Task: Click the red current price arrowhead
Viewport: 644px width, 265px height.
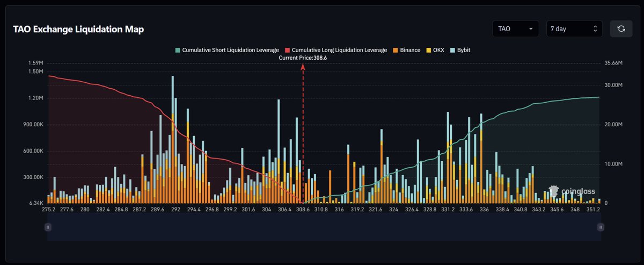Action: coord(303,66)
